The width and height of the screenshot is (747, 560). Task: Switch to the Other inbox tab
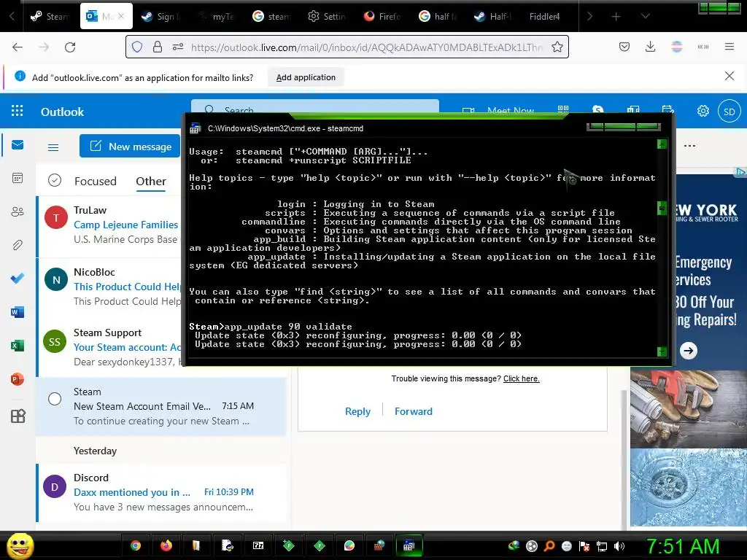click(151, 182)
